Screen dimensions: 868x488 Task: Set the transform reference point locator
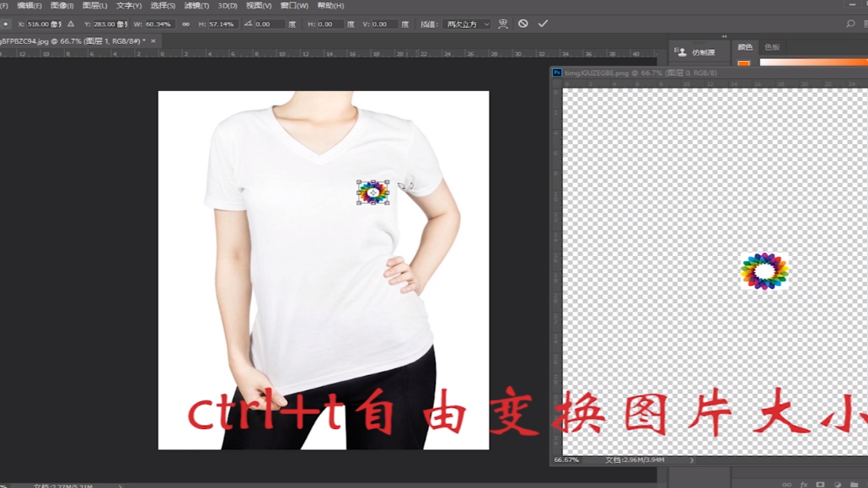pyautogui.click(x=5, y=24)
